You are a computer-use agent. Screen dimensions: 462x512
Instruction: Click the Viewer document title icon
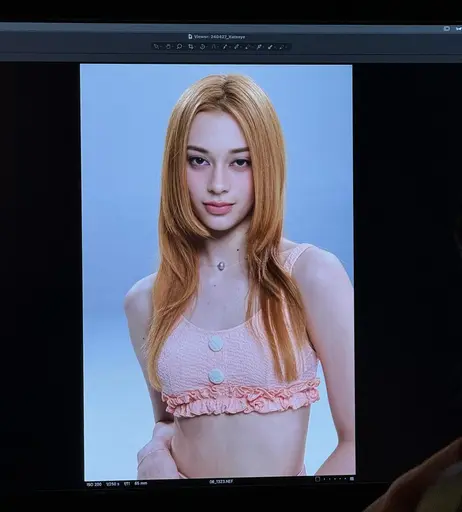(190, 37)
